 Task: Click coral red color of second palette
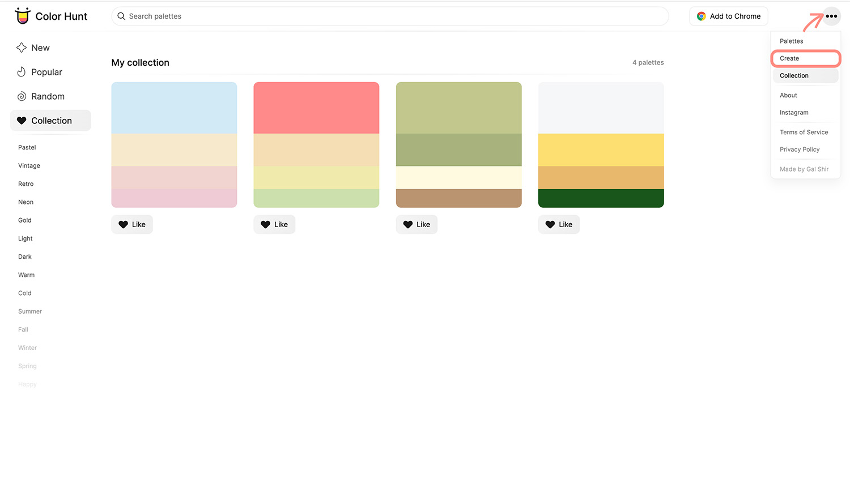coord(316,108)
